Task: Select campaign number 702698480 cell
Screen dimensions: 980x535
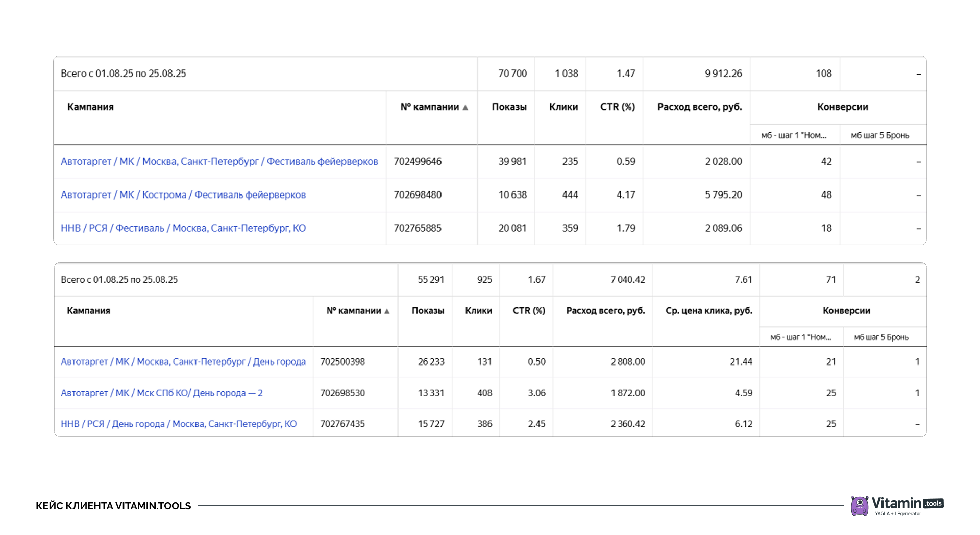Action: (x=418, y=195)
